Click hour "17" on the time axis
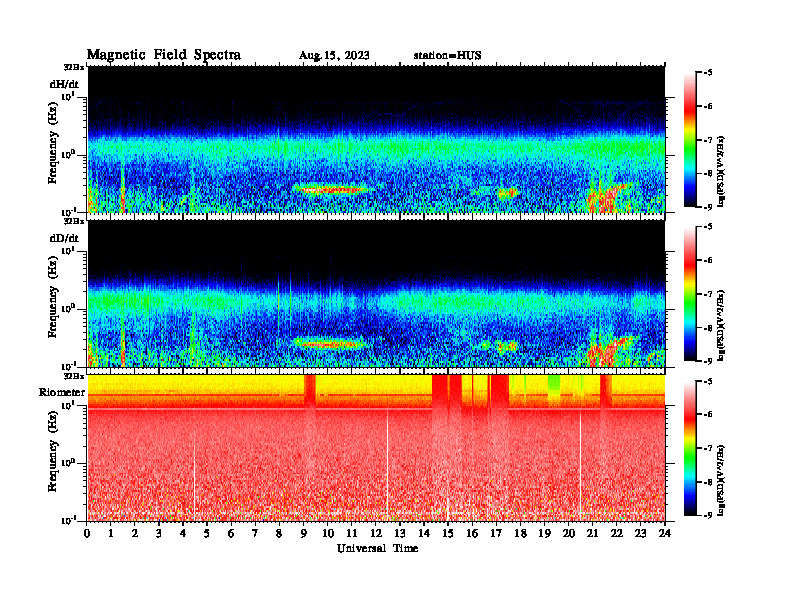The height and width of the screenshot is (612, 792). (x=496, y=533)
